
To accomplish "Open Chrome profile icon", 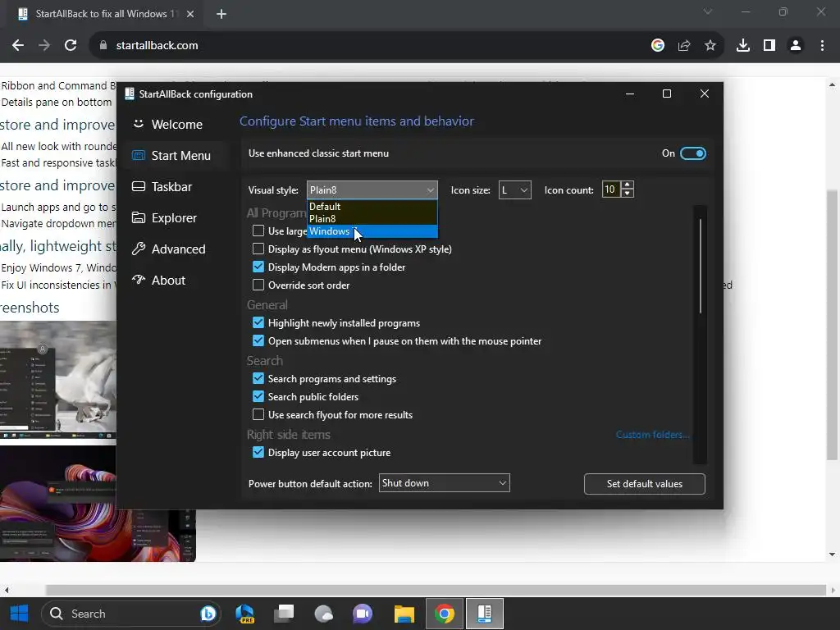I will pyautogui.click(x=796, y=46).
